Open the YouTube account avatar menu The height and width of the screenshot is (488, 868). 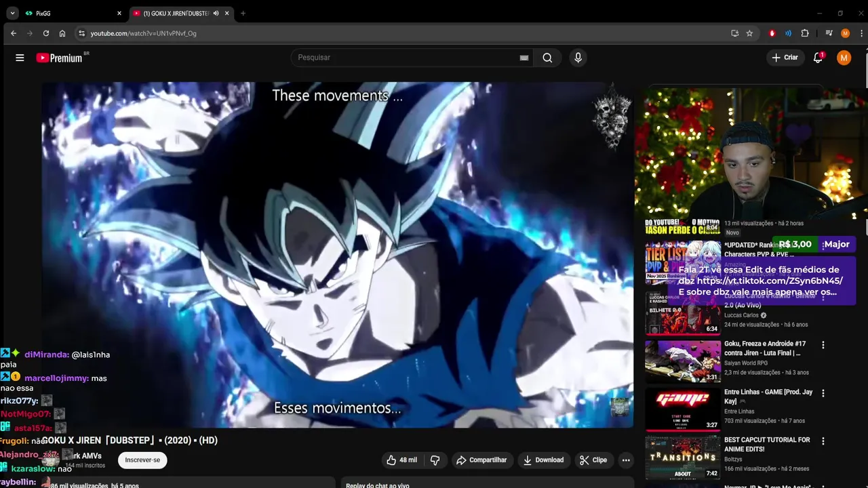pyautogui.click(x=844, y=58)
